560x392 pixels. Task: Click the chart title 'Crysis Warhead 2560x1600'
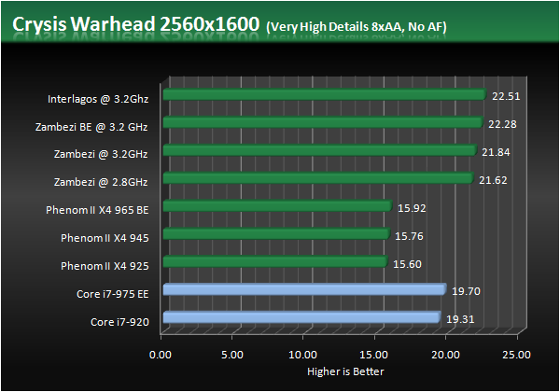(x=135, y=25)
